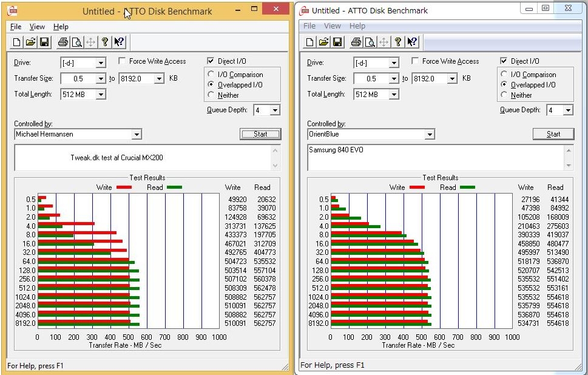Open Drive dropdown in right window
The width and height of the screenshot is (588, 375).
pyautogui.click(x=393, y=62)
